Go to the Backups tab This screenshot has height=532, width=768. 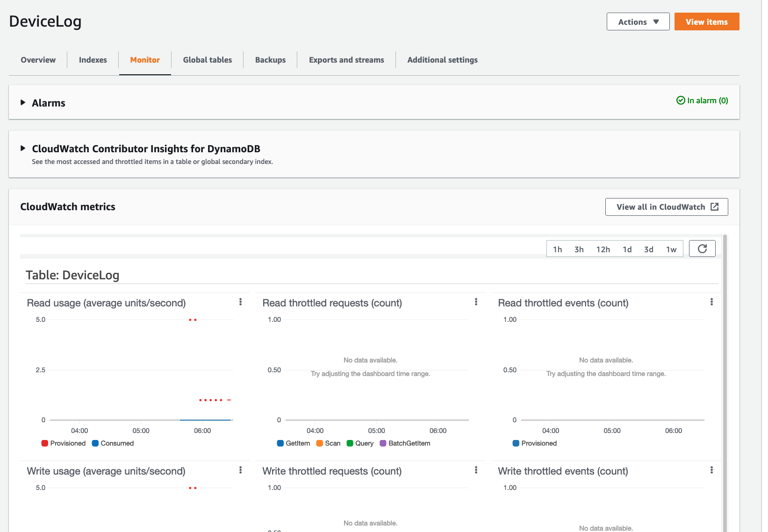[x=270, y=60]
